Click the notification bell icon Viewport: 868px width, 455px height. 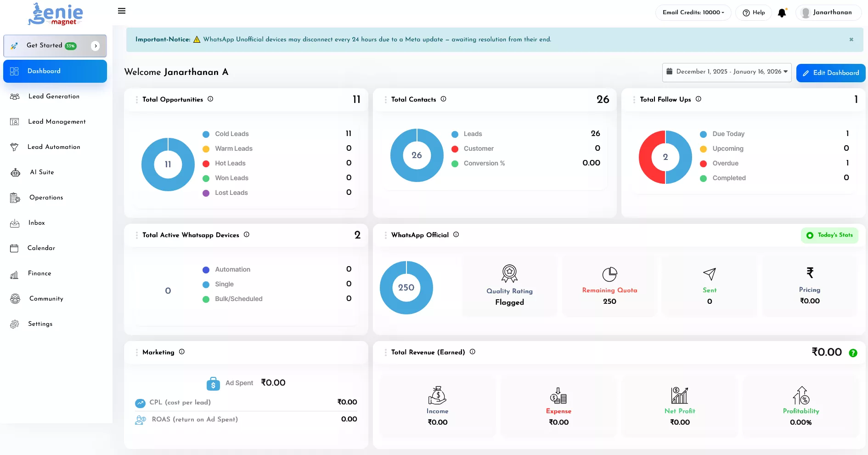(x=782, y=13)
